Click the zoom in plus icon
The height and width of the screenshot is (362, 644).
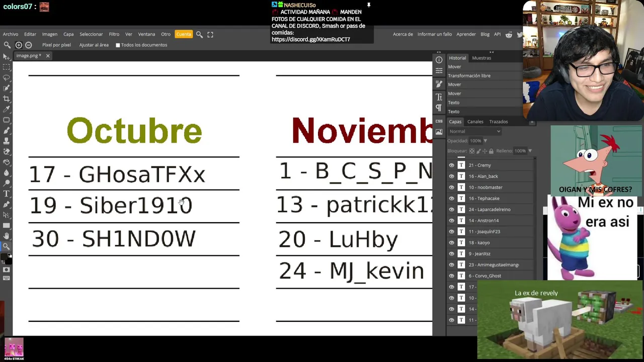19,45
